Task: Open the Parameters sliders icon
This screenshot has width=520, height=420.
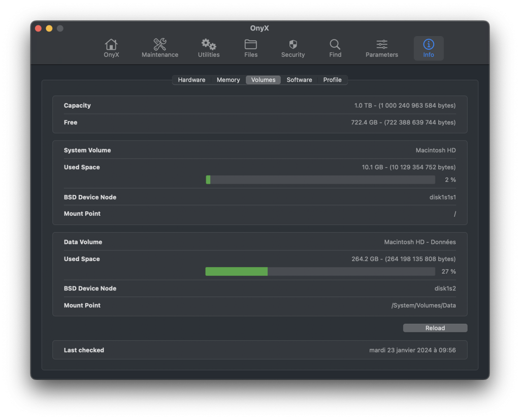Action: point(382,48)
